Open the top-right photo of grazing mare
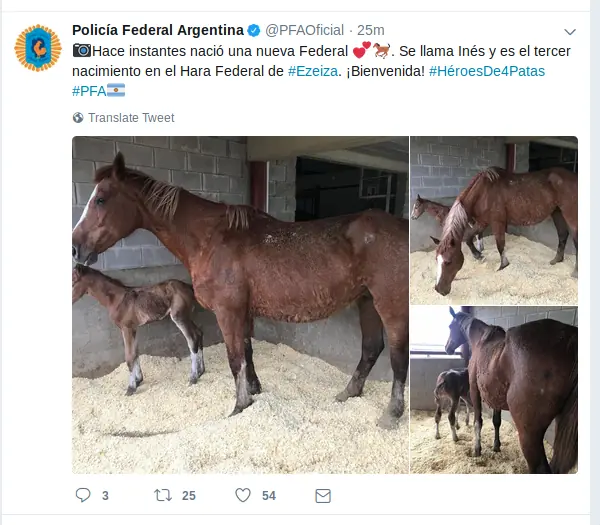The height and width of the screenshot is (525, 600). tap(494, 220)
